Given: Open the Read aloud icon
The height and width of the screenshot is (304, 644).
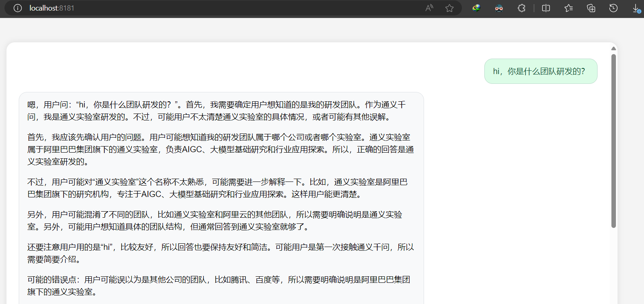Looking at the screenshot, I should point(429,8).
